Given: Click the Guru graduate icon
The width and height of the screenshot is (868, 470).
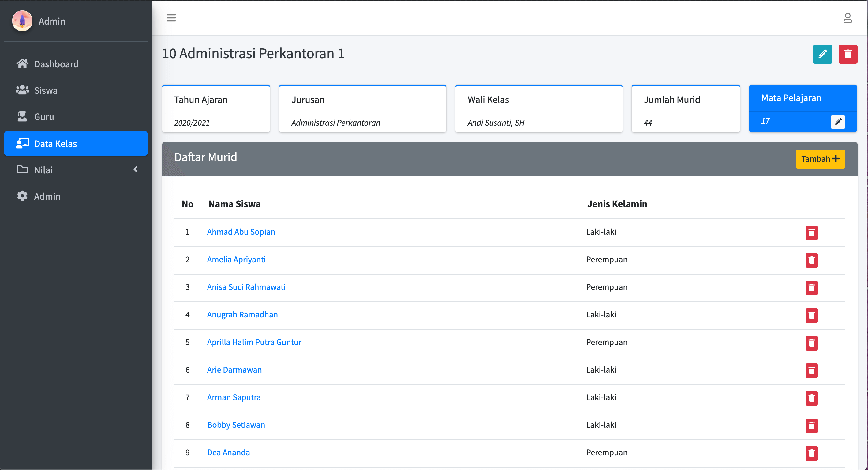Looking at the screenshot, I should [x=22, y=116].
